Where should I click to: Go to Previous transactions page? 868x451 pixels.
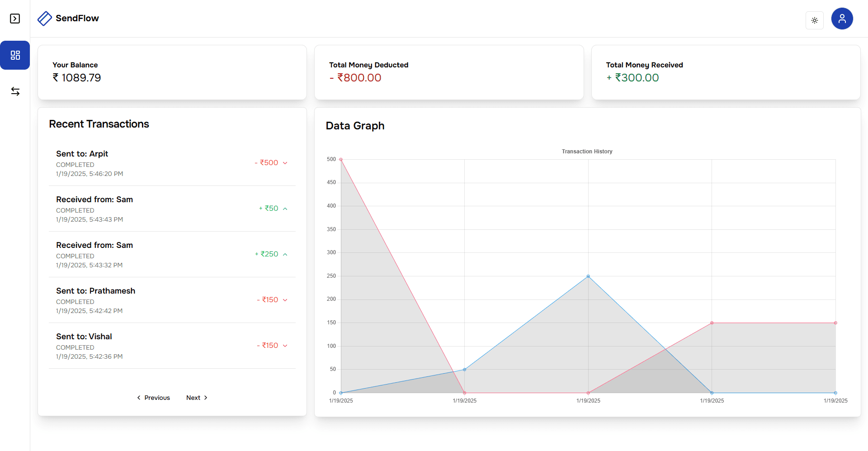153,398
